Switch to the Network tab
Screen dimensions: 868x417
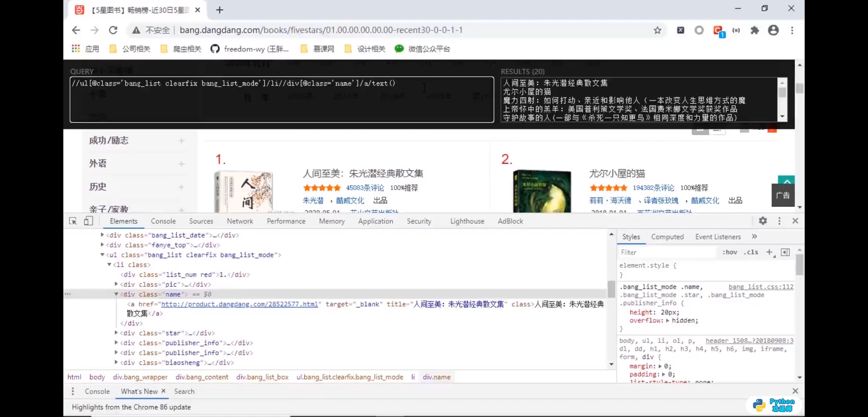[x=240, y=221]
